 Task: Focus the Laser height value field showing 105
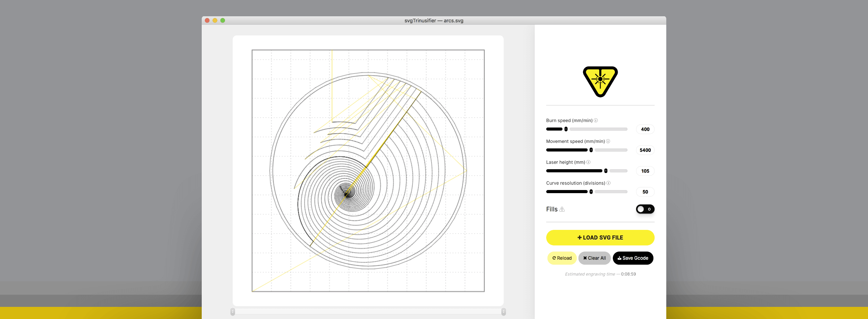coord(645,171)
